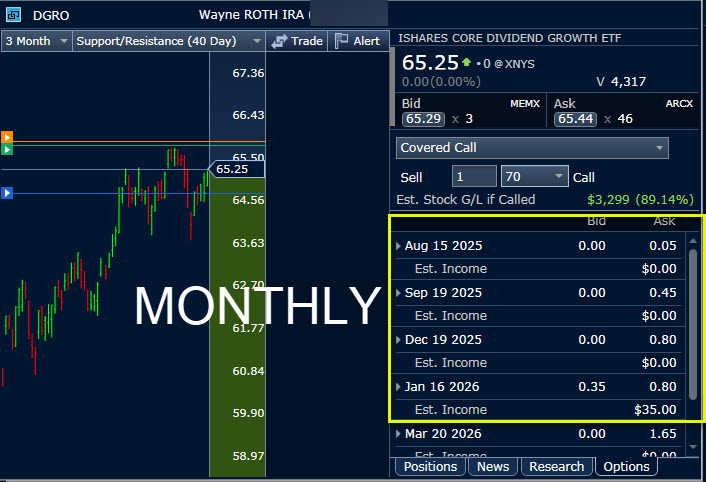706x482 pixels.
Task: Click the Alert flag icon
Action: (341, 41)
